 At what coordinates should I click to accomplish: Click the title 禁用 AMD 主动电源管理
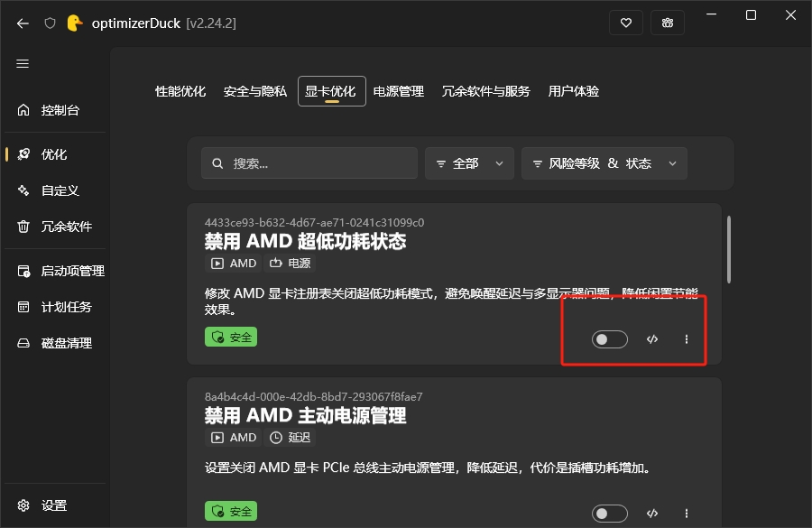coord(306,415)
